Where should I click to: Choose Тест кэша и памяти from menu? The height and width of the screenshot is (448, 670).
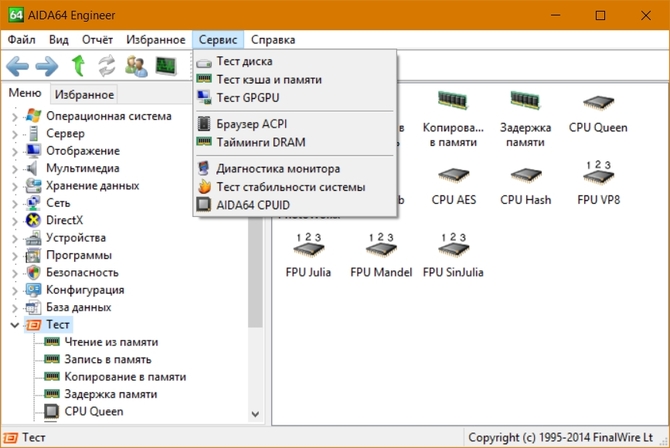coord(295,80)
